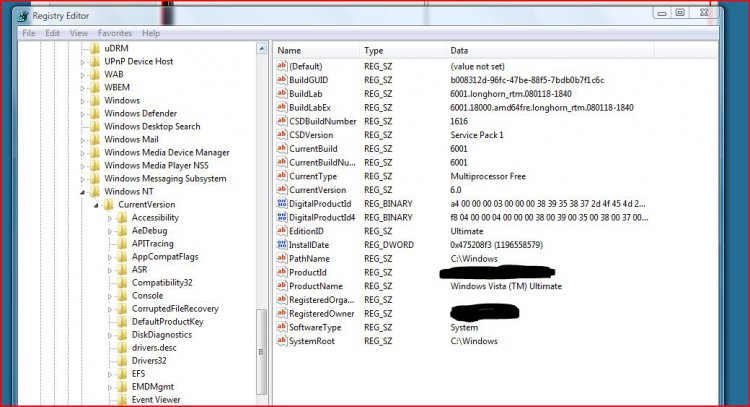Image resolution: width=750 pixels, height=407 pixels.
Task: Expand the AppCompatFlags key arrow
Action: [x=110, y=257]
